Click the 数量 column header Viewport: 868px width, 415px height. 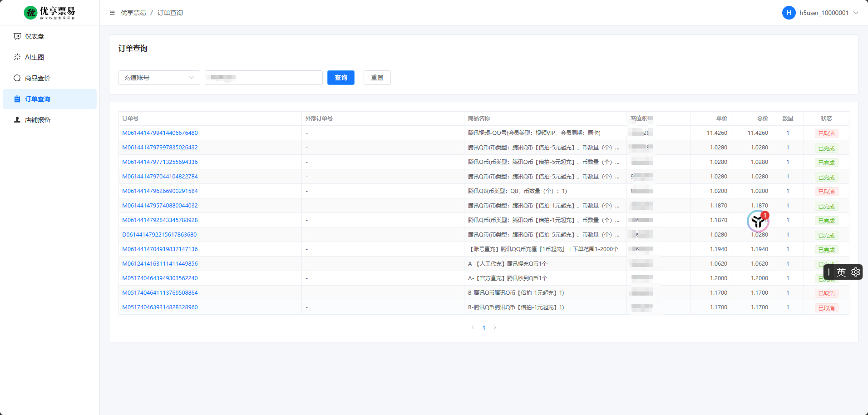point(788,119)
